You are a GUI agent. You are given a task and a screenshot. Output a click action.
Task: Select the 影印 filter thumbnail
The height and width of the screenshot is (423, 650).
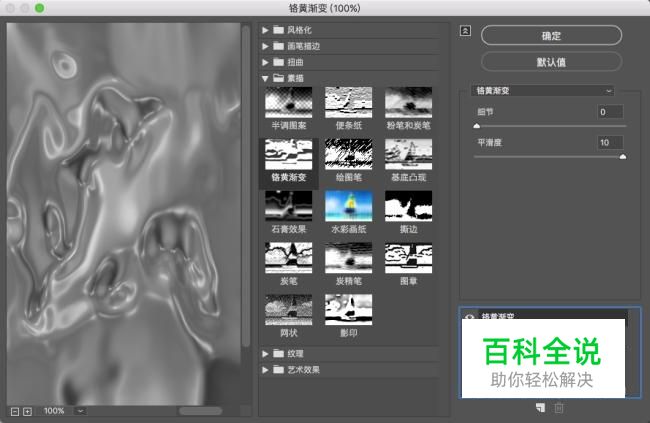349,310
